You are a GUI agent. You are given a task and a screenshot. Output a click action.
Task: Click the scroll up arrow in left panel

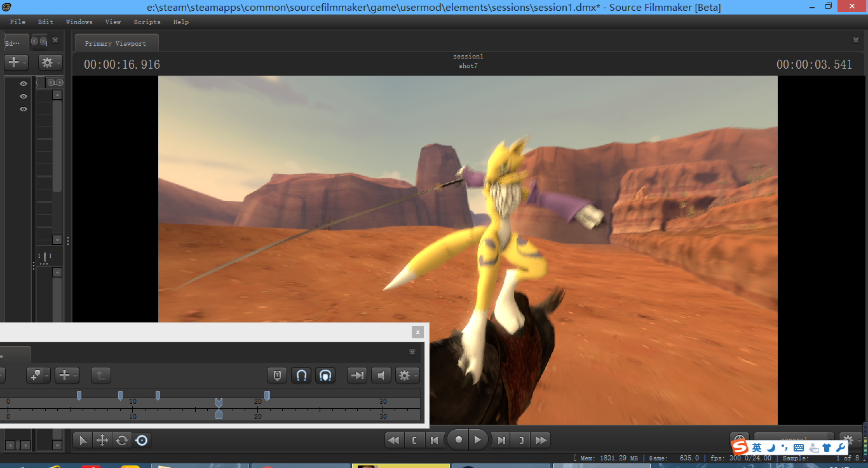click(57, 95)
